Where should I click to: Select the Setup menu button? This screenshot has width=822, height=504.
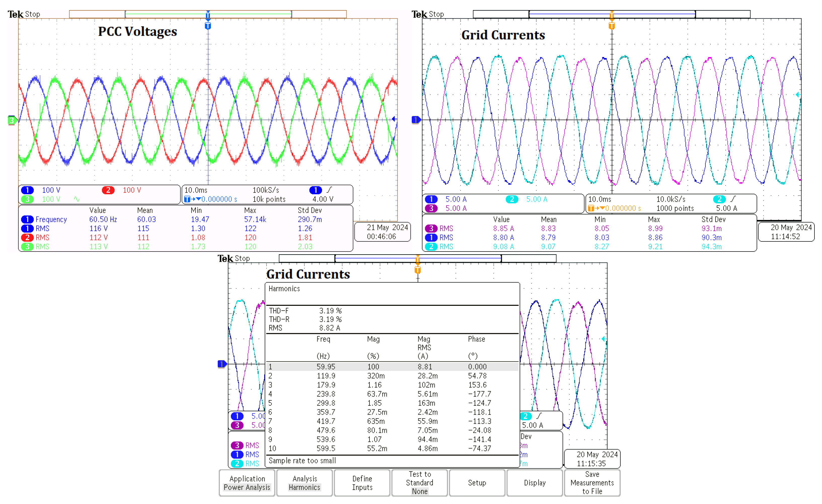click(x=477, y=483)
